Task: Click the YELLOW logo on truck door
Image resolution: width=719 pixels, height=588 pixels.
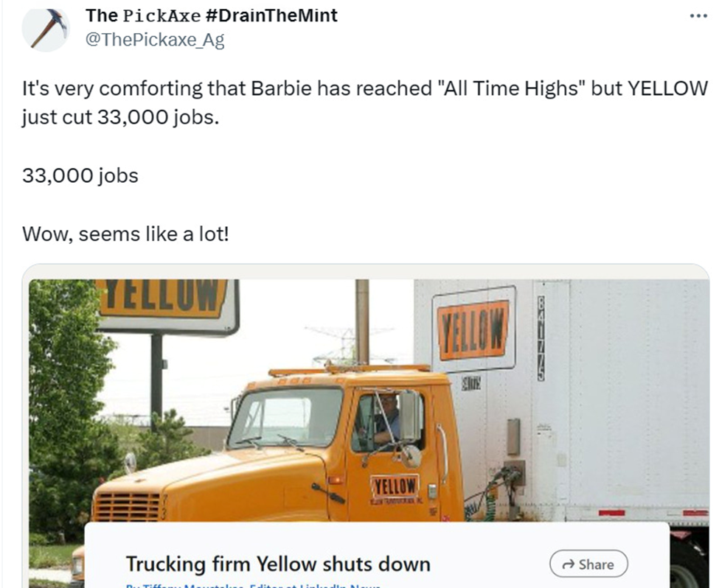Action: click(x=395, y=487)
